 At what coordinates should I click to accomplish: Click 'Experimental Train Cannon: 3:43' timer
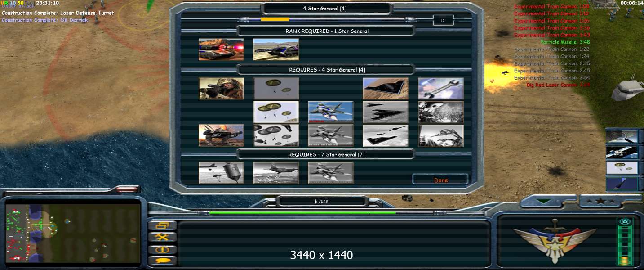552,35
